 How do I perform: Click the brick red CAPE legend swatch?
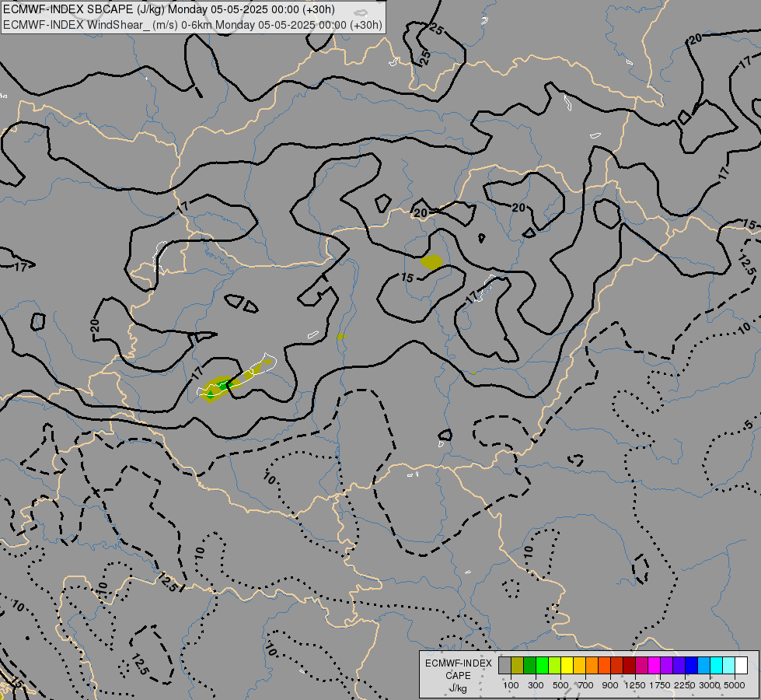point(617,665)
